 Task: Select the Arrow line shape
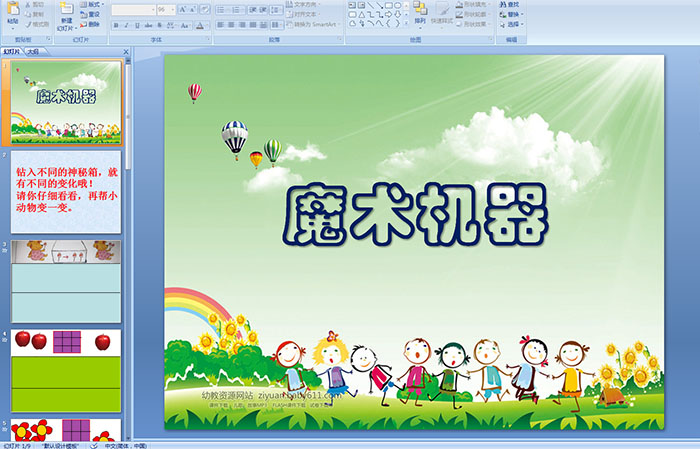click(x=379, y=5)
